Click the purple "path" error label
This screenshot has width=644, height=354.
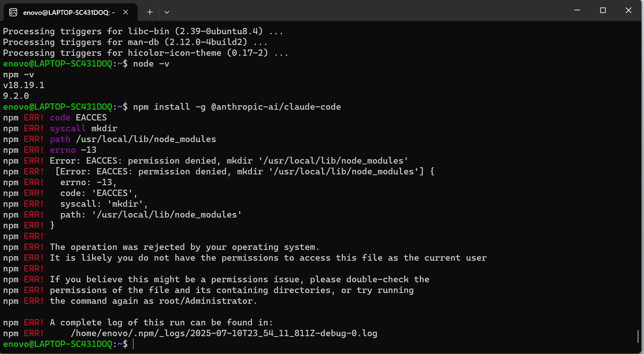click(60, 139)
